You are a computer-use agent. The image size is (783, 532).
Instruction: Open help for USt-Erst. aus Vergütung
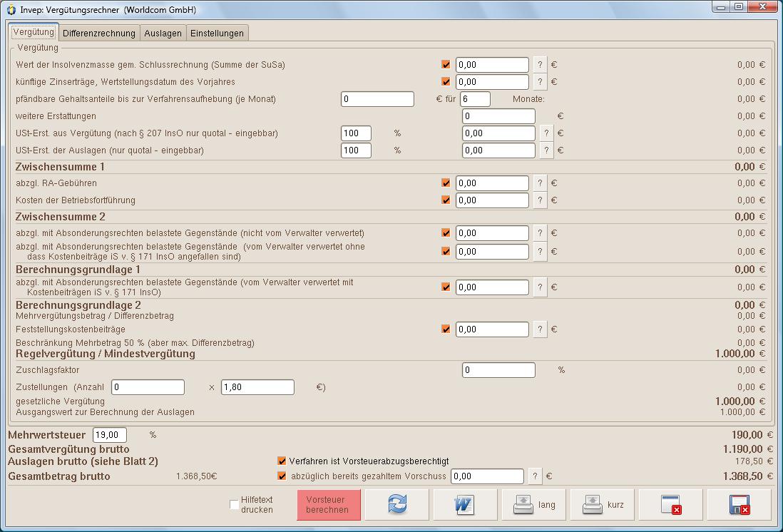[x=546, y=133]
